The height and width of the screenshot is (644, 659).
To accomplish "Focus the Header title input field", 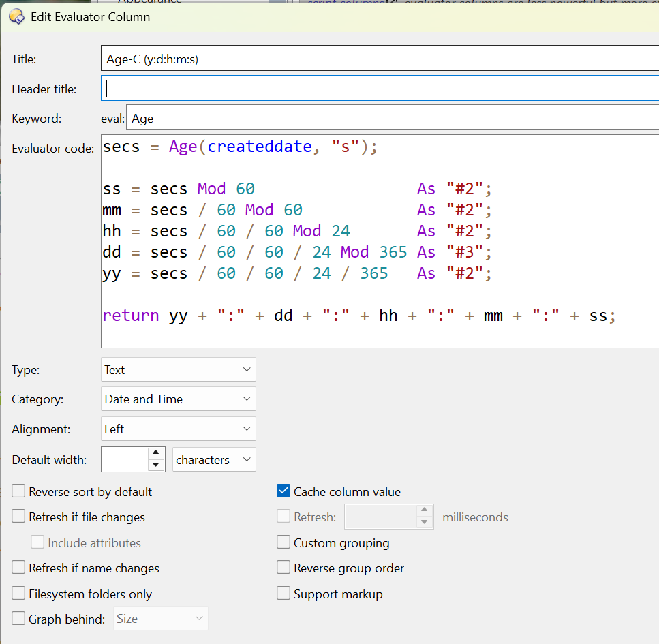I will [379, 89].
